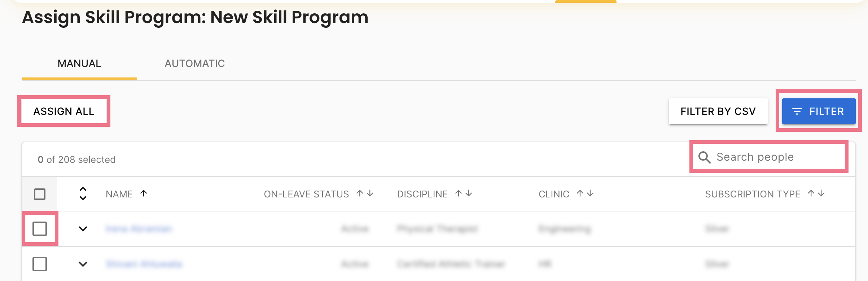
Task: Sort Discipline column descending arrow
Action: 469,193
